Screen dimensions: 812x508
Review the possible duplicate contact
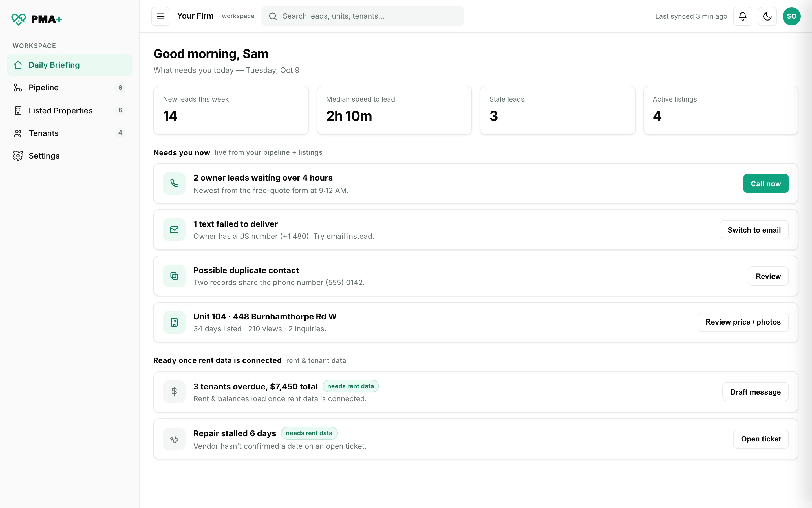pyautogui.click(x=768, y=276)
